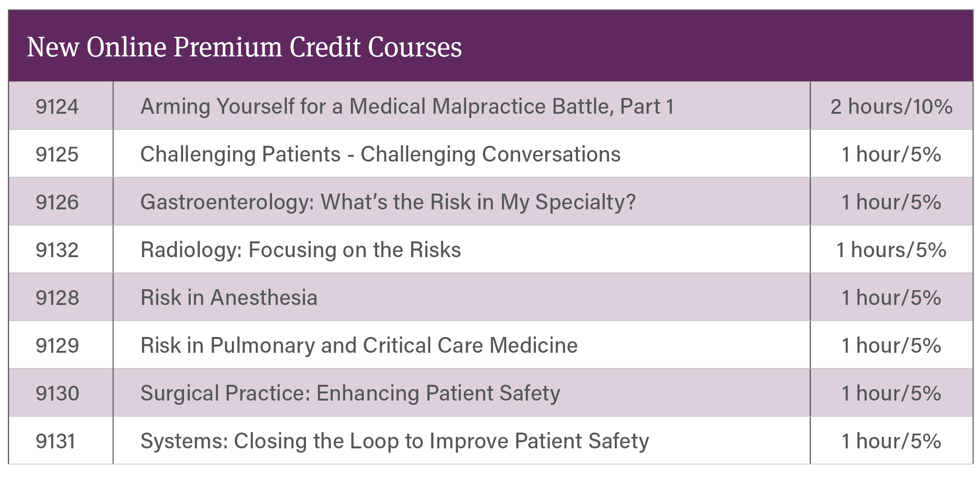The height and width of the screenshot is (478, 980).
Task: Open Challenging Patients - Challenging Conversations course
Action: pyautogui.click(x=381, y=154)
